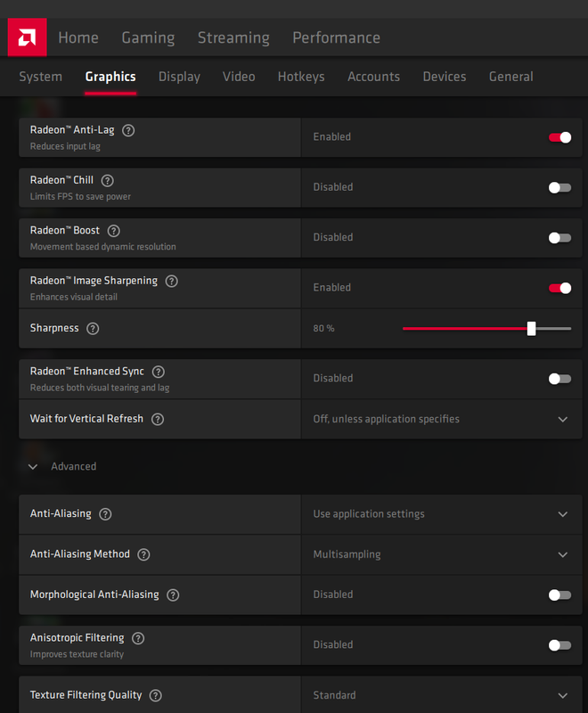The height and width of the screenshot is (713, 588).
Task: Click the Advanced section label
Action: 74,466
